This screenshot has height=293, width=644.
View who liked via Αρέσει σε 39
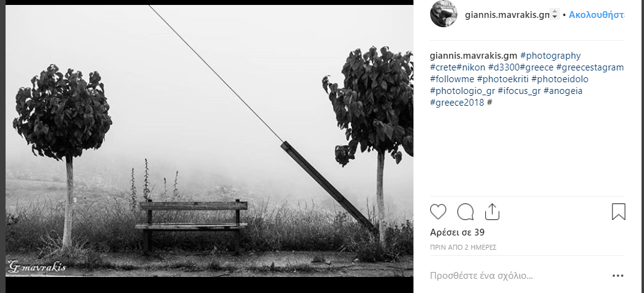click(457, 232)
